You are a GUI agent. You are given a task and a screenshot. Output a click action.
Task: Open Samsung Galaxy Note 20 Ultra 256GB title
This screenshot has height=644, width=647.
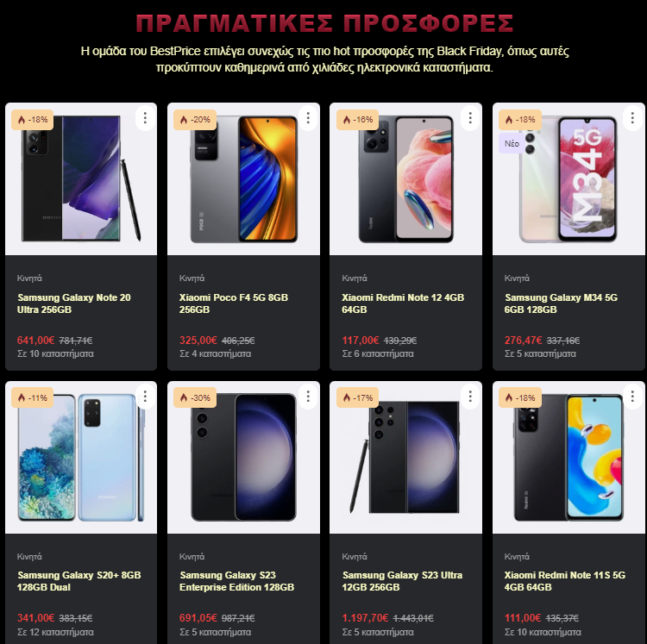pyautogui.click(x=74, y=303)
